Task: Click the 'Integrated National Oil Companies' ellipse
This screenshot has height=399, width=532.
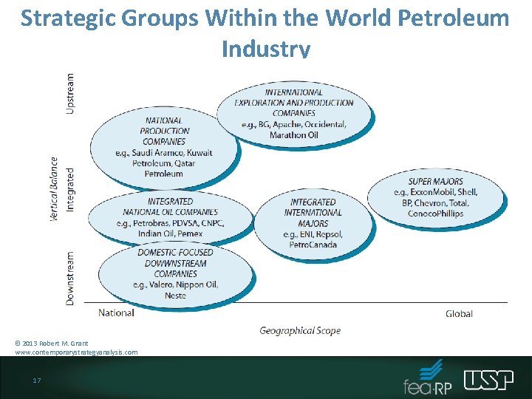Action: pyautogui.click(x=171, y=217)
